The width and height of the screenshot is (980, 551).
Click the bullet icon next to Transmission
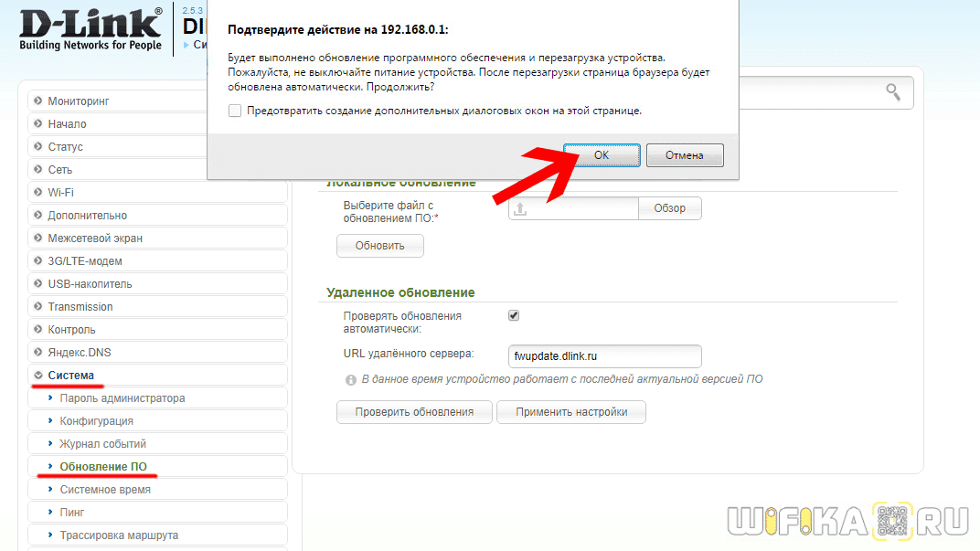click(x=38, y=307)
